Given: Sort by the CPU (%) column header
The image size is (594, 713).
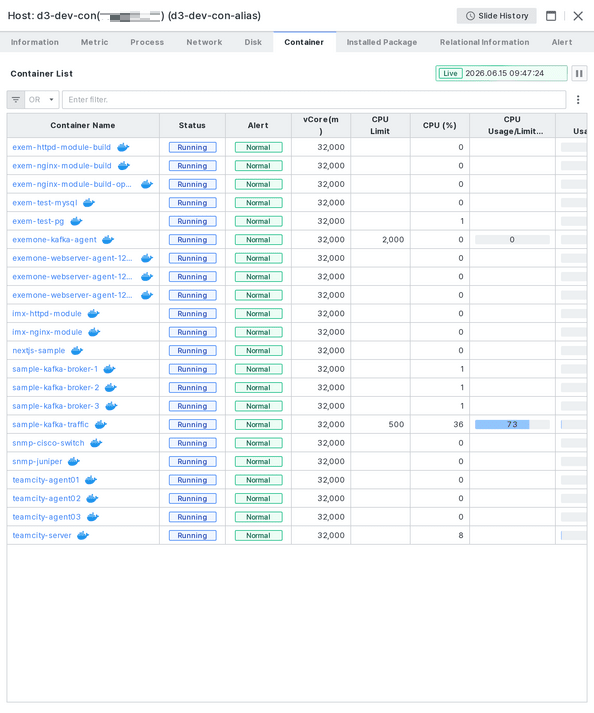Looking at the screenshot, I should click(440, 126).
